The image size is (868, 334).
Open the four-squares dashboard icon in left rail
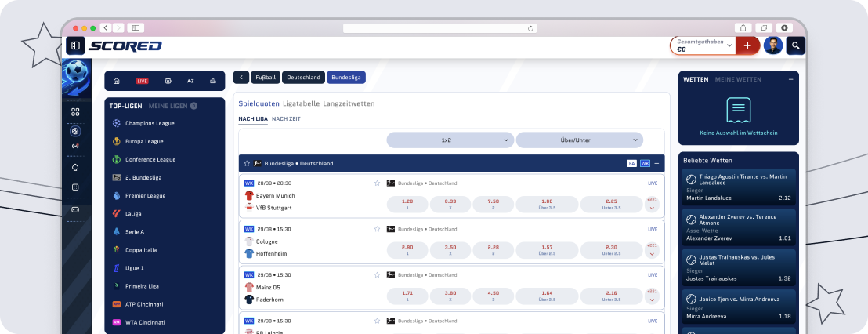pos(75,112)
